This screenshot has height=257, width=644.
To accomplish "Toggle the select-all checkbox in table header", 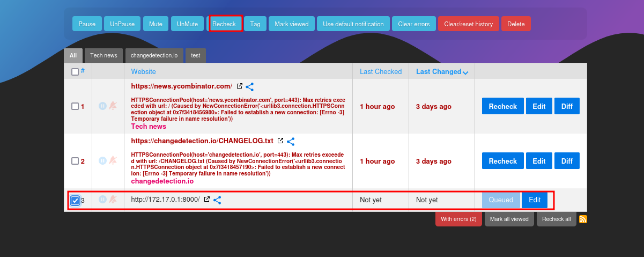I will [75, 72].
